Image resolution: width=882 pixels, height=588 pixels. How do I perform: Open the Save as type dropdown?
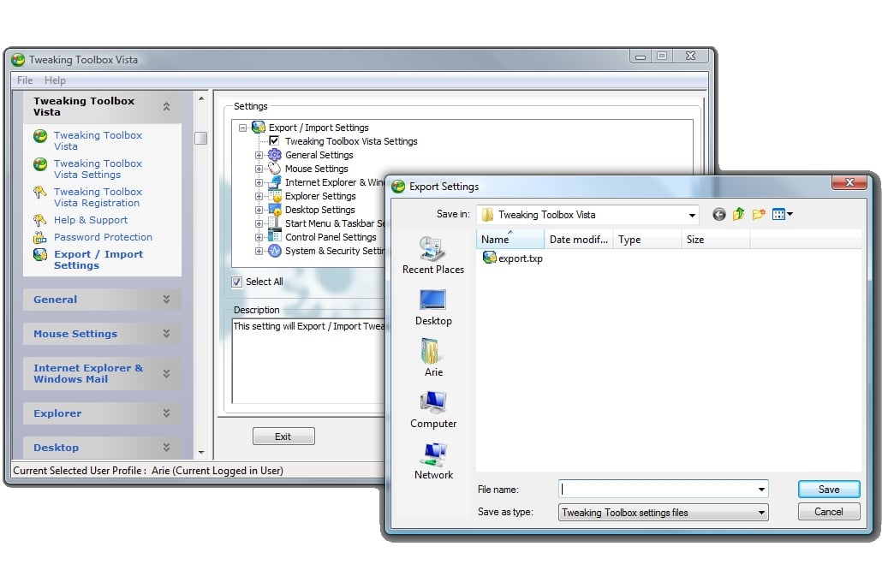pos(760,511)
